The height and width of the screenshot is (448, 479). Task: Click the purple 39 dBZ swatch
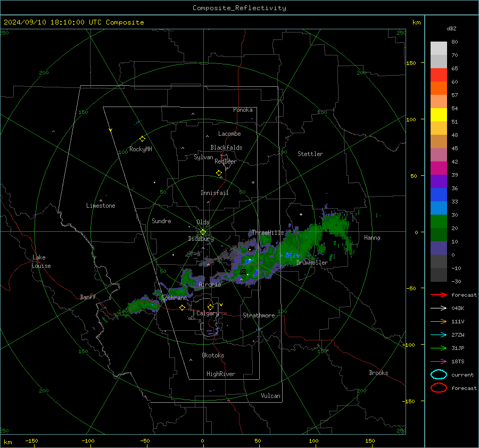coord(439,181)
